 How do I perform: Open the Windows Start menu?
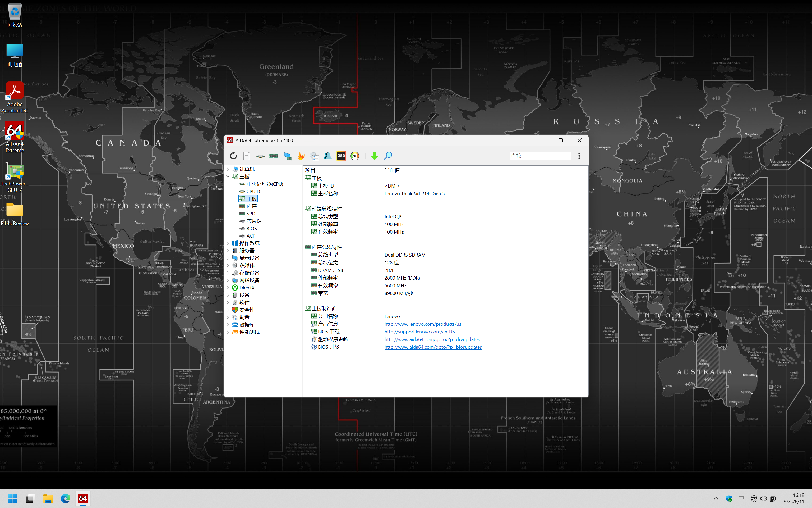tap(12, 498)
